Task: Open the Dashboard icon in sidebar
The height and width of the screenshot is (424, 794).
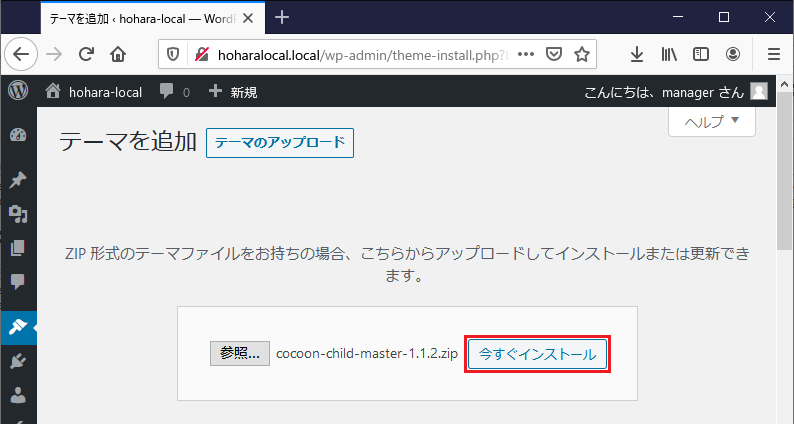Action: (17, 137)
